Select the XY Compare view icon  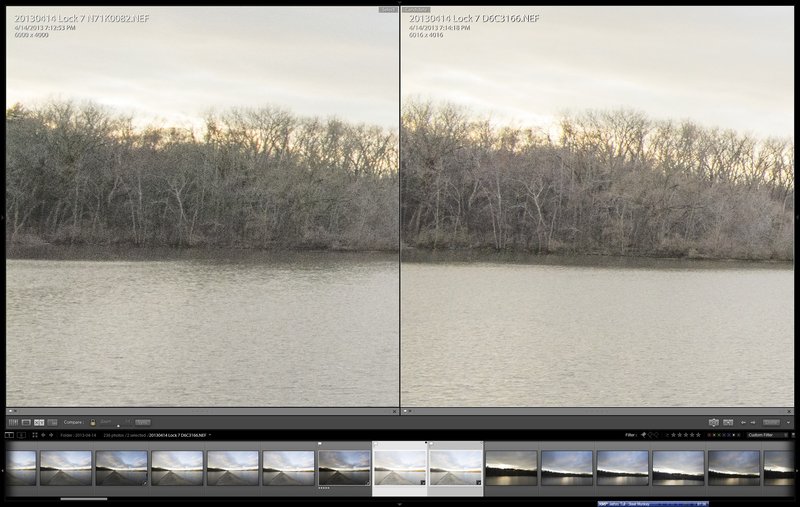click(39, 422)
